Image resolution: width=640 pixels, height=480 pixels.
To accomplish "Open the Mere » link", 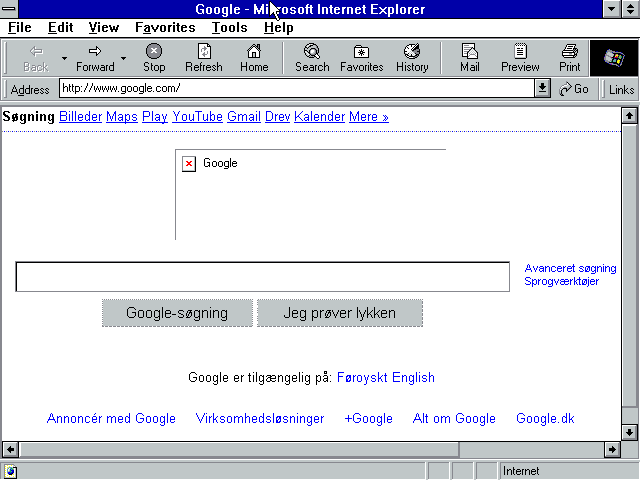I will point(369,117).
